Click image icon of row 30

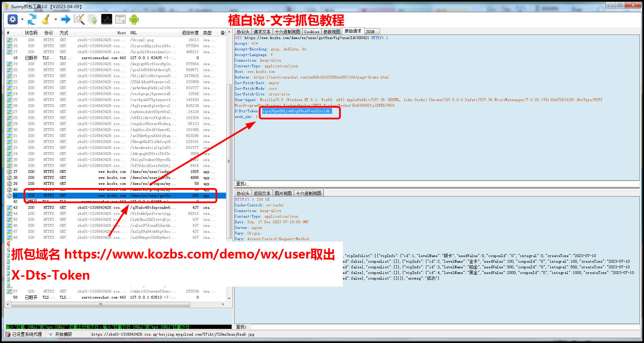10,130
